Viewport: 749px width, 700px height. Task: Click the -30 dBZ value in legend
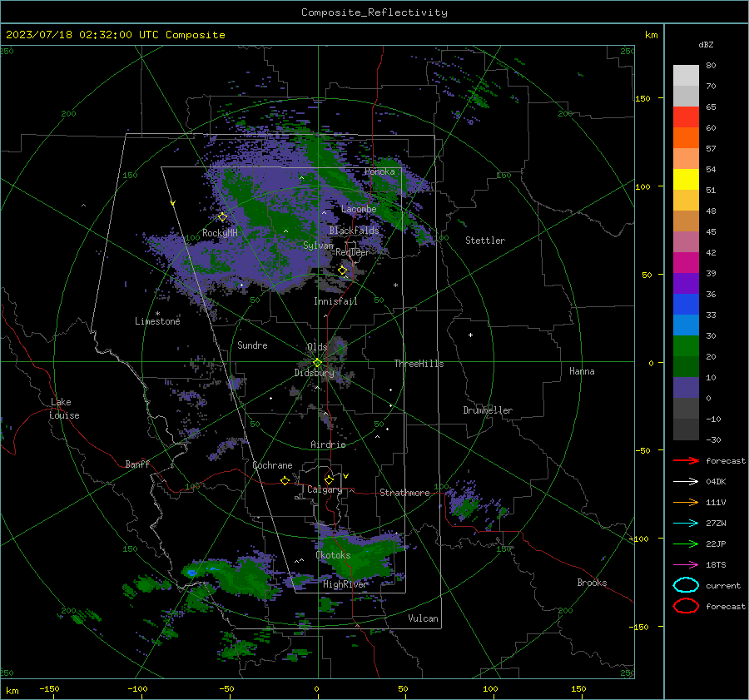tap(713, 439)
